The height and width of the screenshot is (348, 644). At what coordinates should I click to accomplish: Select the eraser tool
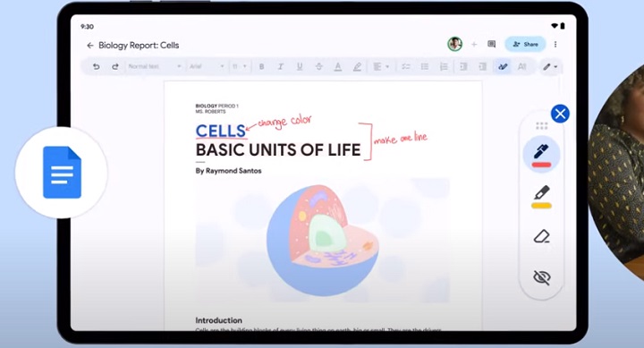542,237
